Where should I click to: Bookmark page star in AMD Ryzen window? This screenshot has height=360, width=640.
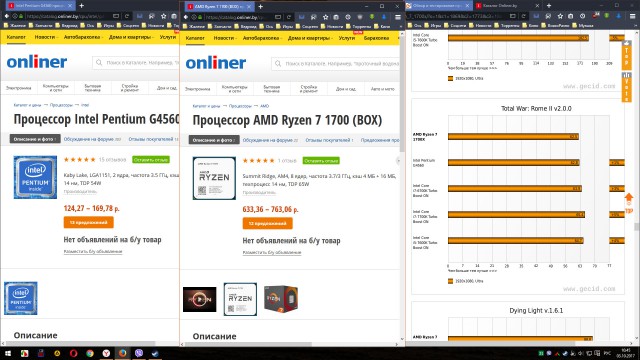coord(325,17)
